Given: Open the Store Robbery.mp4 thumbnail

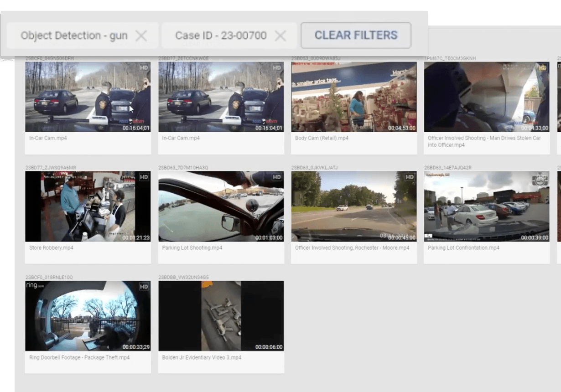Looking at the screenshot, I should coord(88,206).
